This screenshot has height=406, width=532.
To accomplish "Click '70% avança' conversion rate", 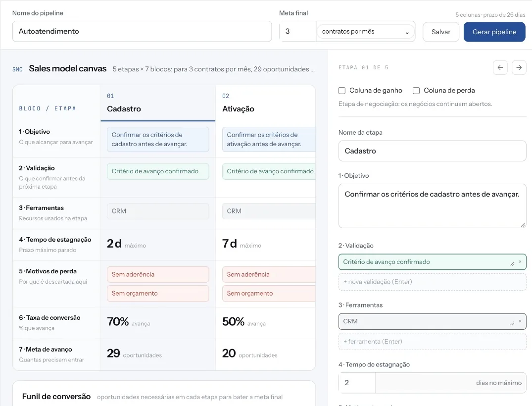I will click(129, 322).
